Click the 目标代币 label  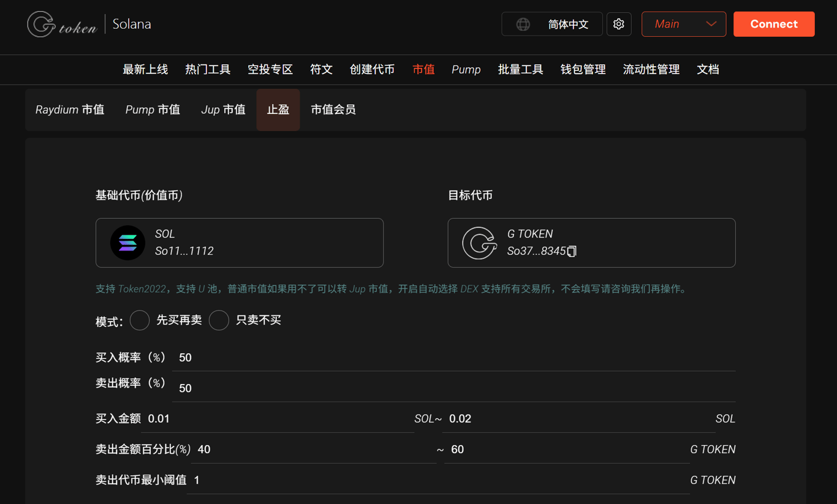pyautogui.click(x=470, y=195)
